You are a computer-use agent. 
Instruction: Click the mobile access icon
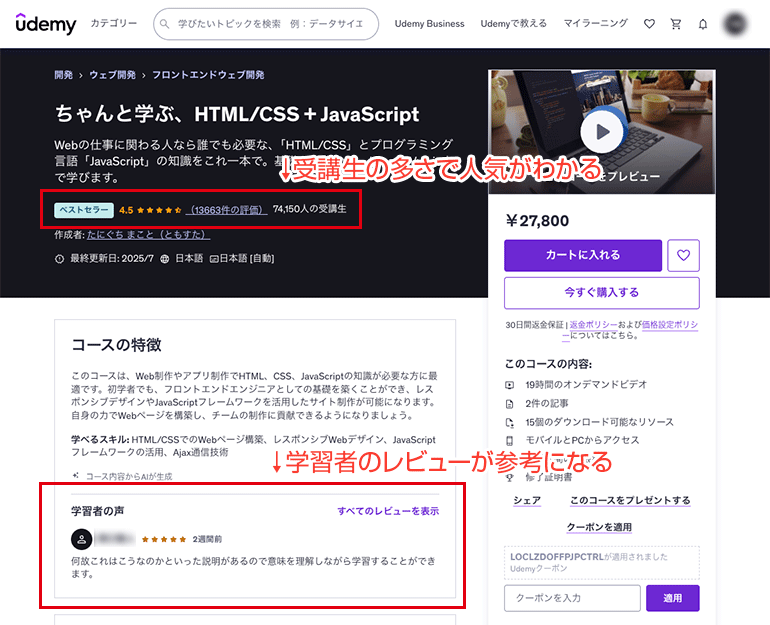point(510,440)
